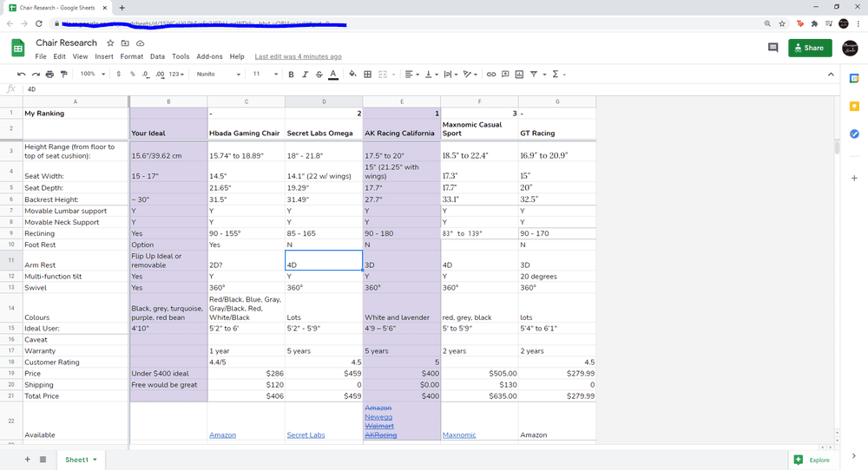Screen dimensions: 868x470
Task: Click the Insert chart icon
Action: [x=519, y=74]
